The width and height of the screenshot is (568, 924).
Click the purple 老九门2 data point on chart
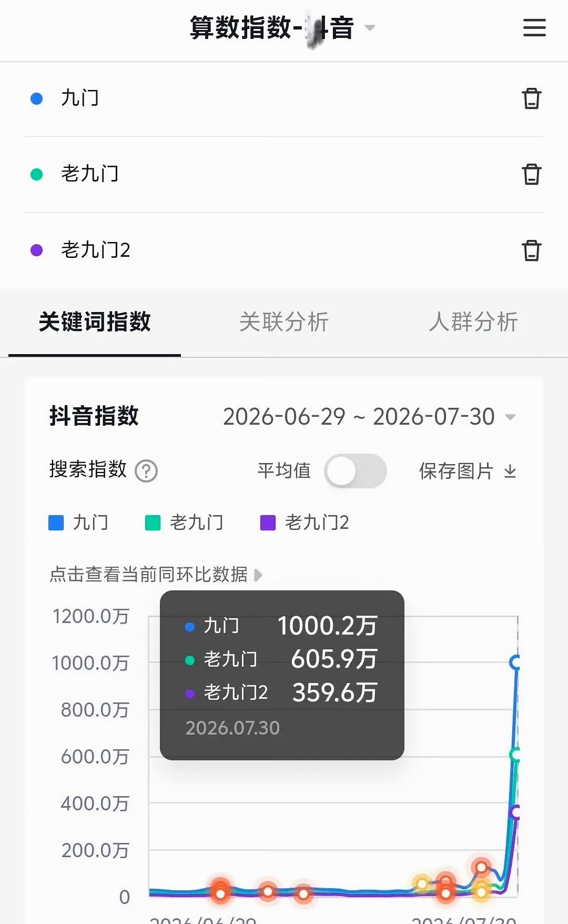[x=516, y=812]
